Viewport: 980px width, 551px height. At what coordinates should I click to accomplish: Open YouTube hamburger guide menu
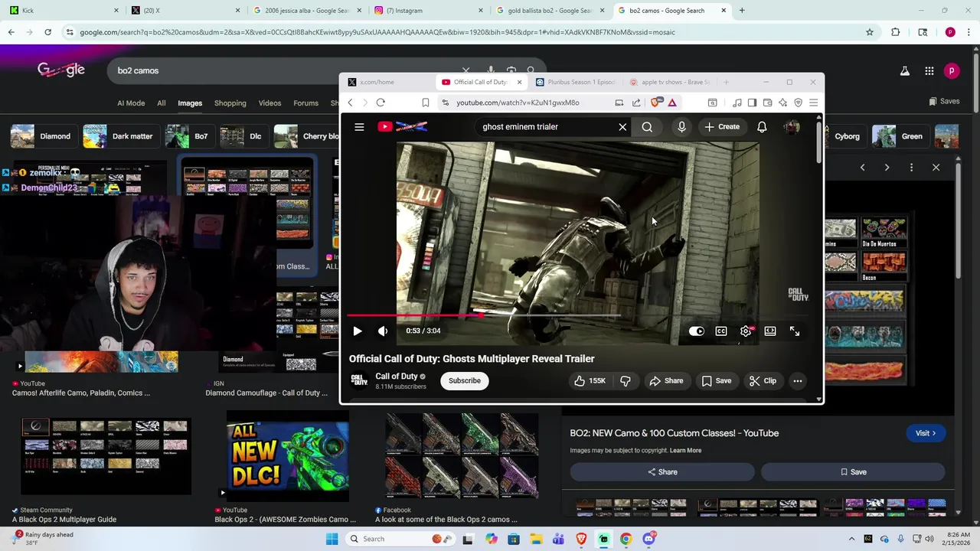pyautogui.click(x=359, y=127)
